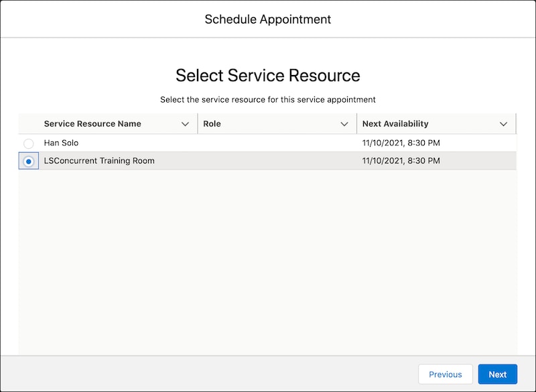This screenshot has width=536, height=392.
Task: Click the service resource instruction text
Action: pos(268,99)
